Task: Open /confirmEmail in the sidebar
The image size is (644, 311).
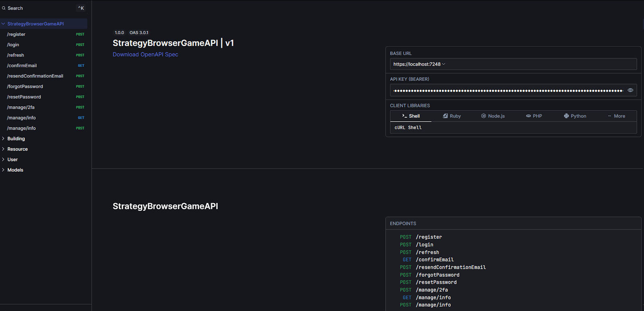Action: [43, 66]
